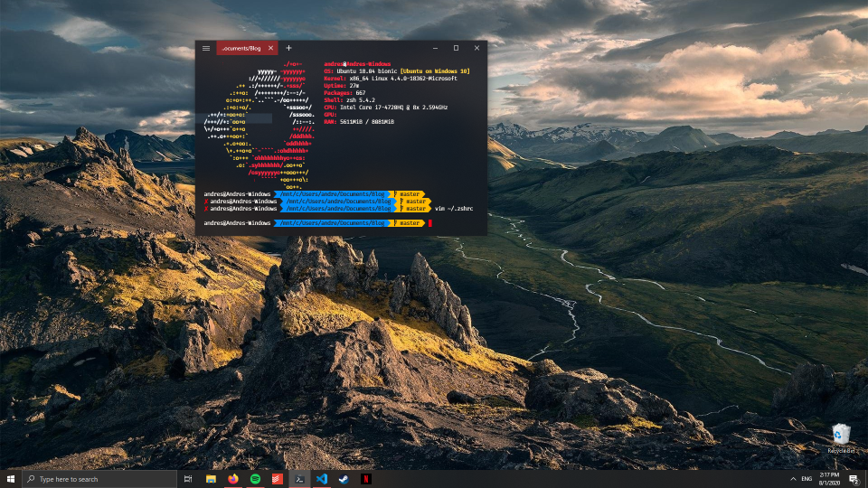Click the 'Shell: zsh 5.4.2' line
Viewport: 868px width, 488px height.
click(350, 100)
